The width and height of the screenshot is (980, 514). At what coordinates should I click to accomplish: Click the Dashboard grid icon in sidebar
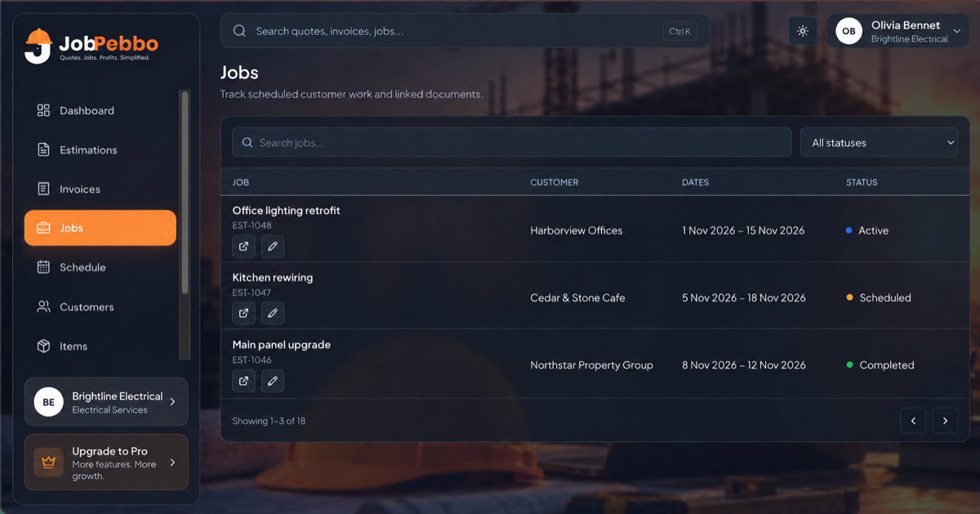pyautogui.click(x=43, y=110)
